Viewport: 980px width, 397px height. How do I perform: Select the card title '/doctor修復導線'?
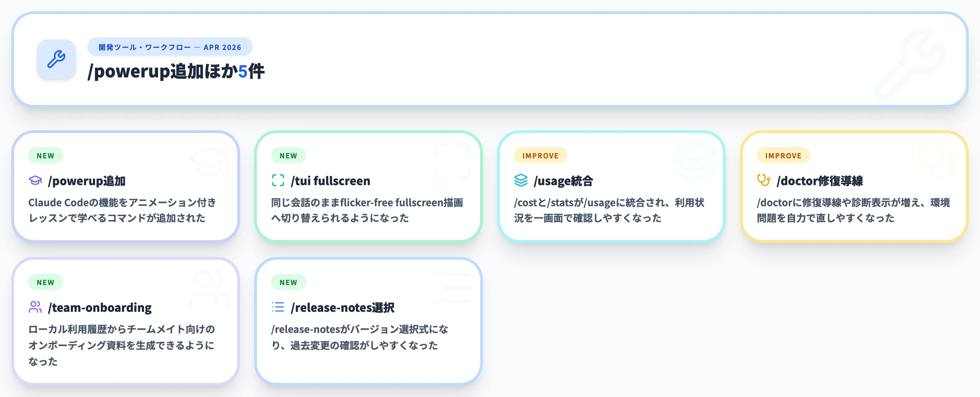[x=820, y=181]
